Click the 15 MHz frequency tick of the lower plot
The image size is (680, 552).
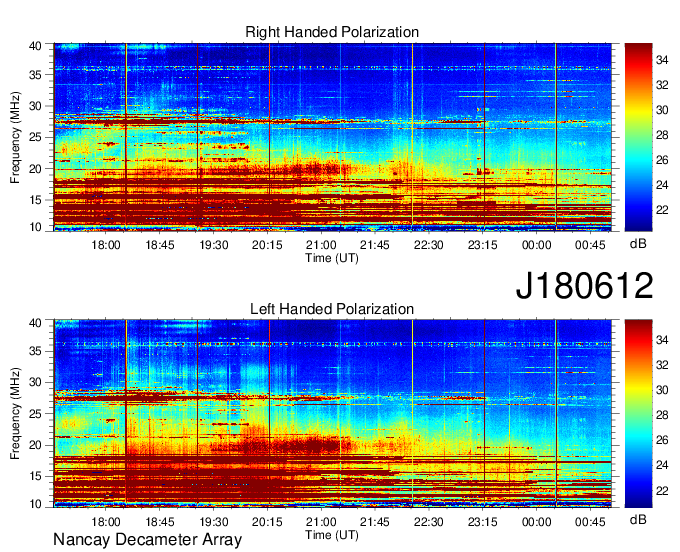35,477
